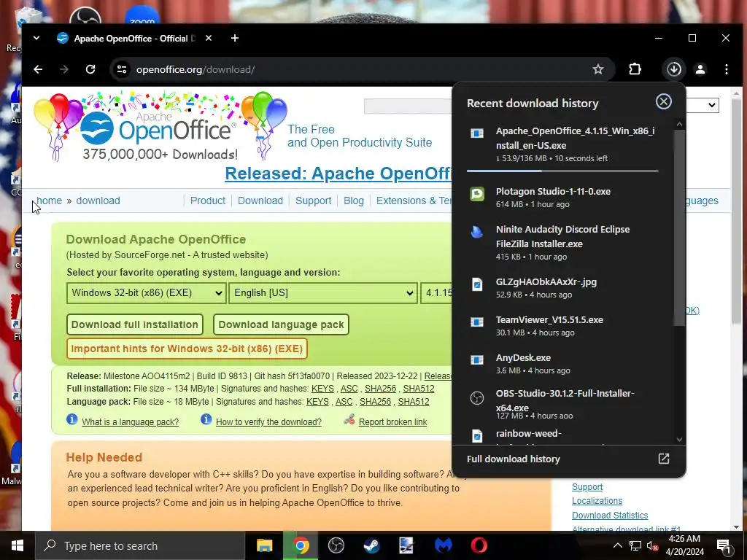Open the browser three-dot menu
The image size is (747, 560).
726,69
